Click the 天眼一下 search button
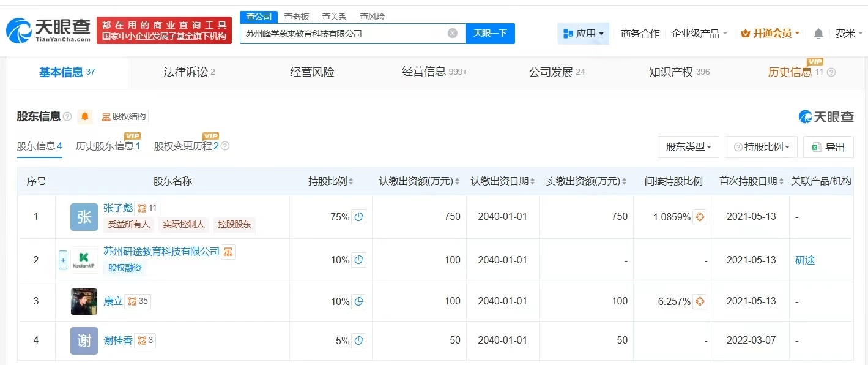 click(489, 34)
